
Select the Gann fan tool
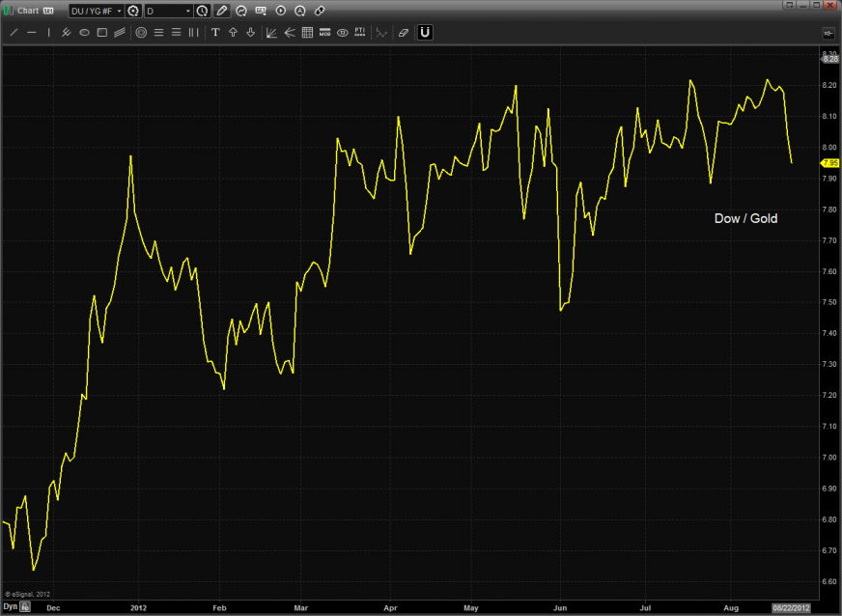(271, 33)
